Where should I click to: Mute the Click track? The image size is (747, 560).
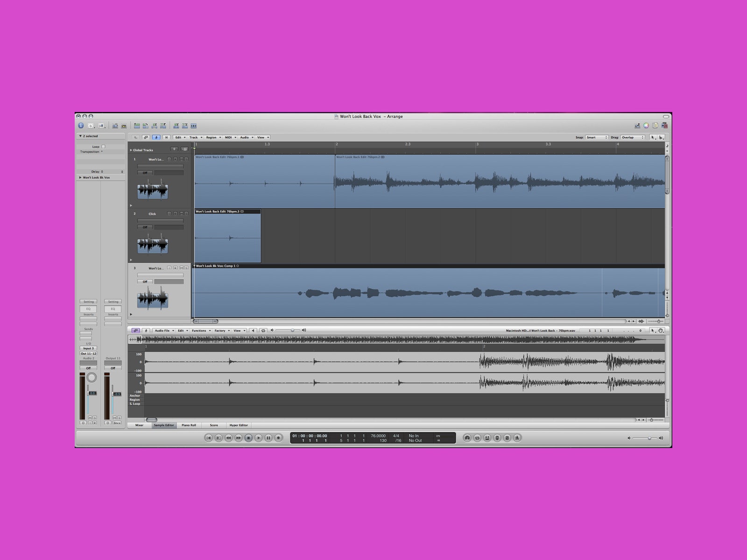(181, 214)
